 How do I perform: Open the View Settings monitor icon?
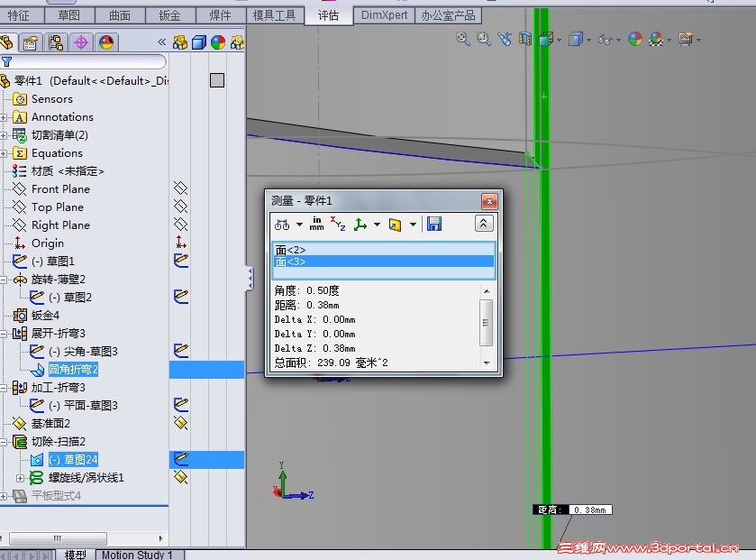[x=686, y=39]
